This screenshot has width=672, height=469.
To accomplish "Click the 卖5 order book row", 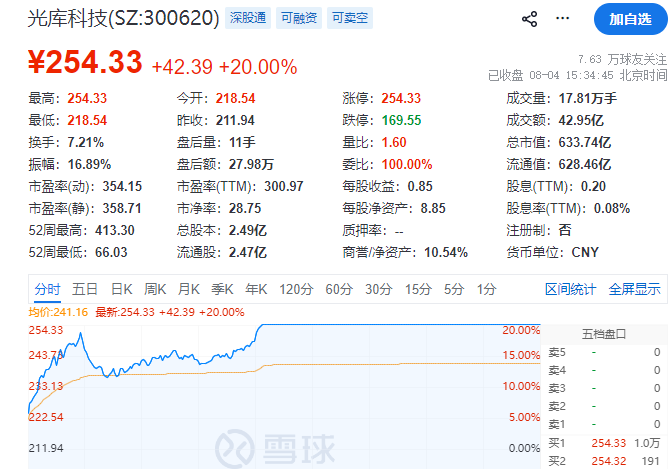I will click(604, 352).
